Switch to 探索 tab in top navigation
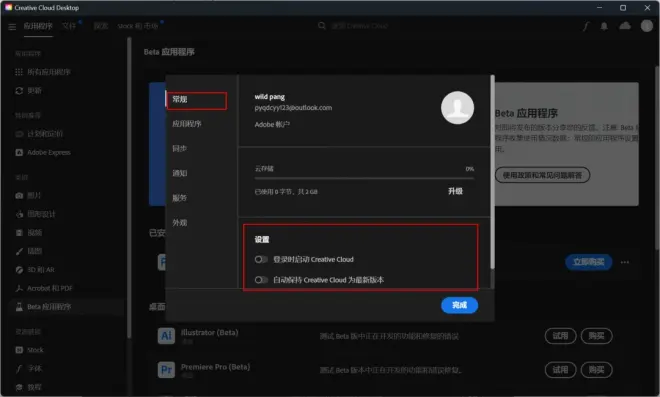Screen dimensions: 660x397 101,26
